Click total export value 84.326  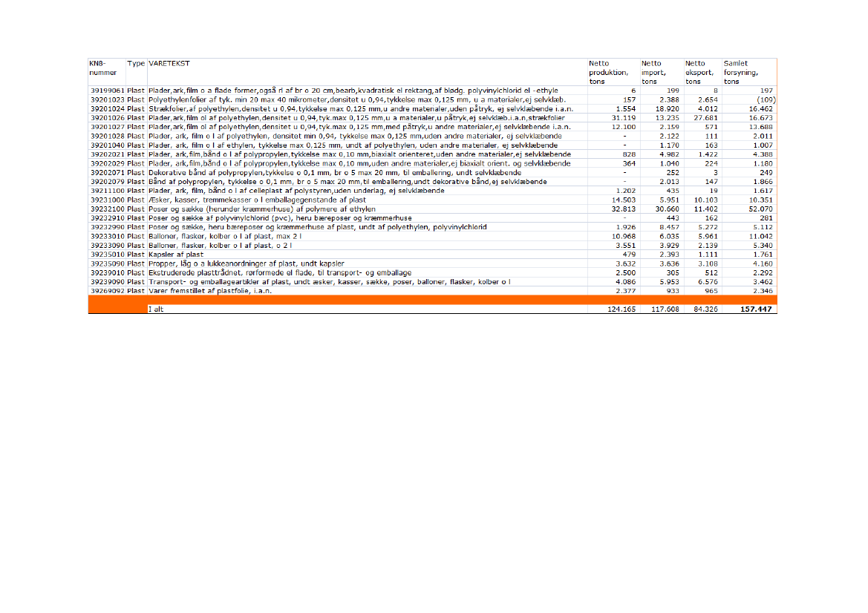706,309
